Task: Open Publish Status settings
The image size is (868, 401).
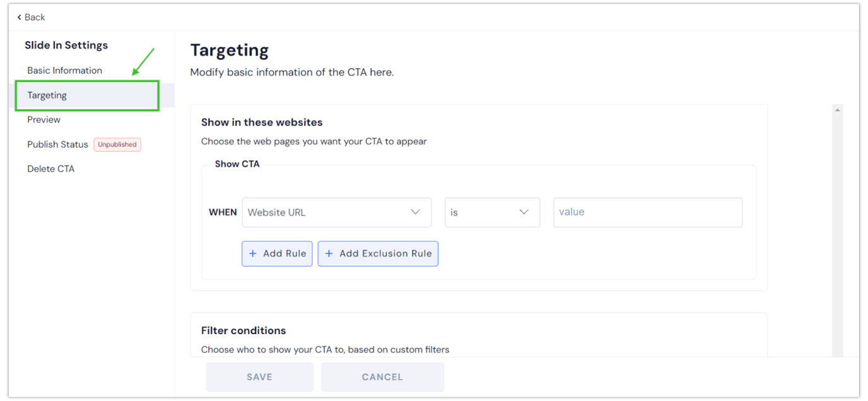Action: 57,144
